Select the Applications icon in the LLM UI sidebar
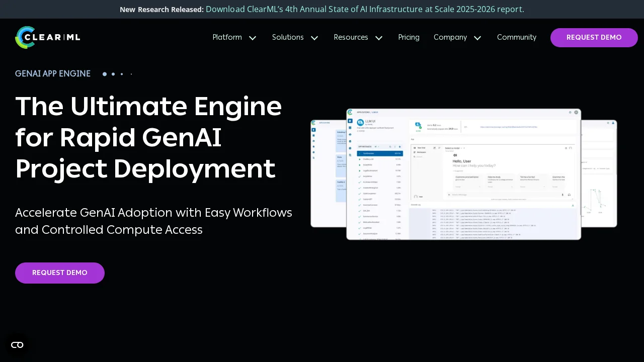This screenshot has width=644, height=362. (x=350, y=121)
